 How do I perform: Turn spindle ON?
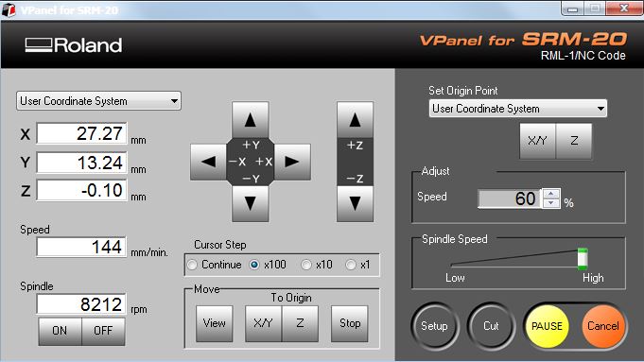[x=60, y=331]
